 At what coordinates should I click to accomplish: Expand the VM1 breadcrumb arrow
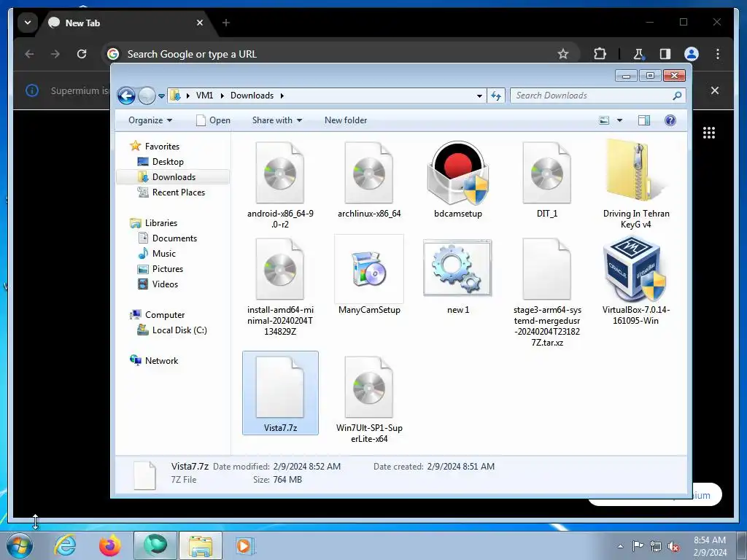tap(222, 96)
